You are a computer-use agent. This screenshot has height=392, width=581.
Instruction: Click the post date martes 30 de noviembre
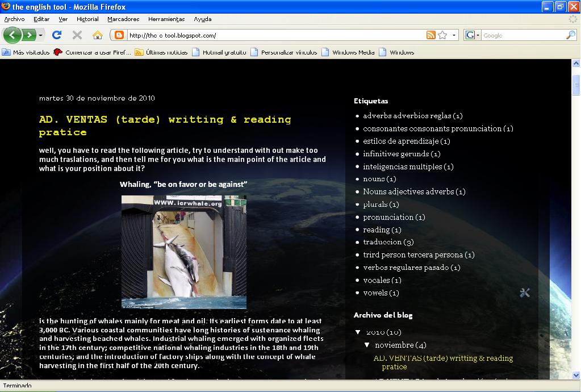coord(97,98)
